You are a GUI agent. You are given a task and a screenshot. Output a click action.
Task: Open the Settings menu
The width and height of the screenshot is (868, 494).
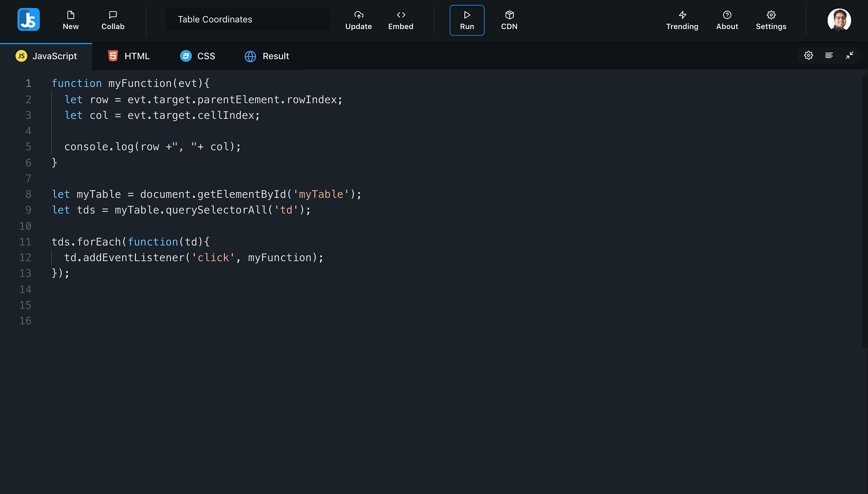tap(771, 20)
